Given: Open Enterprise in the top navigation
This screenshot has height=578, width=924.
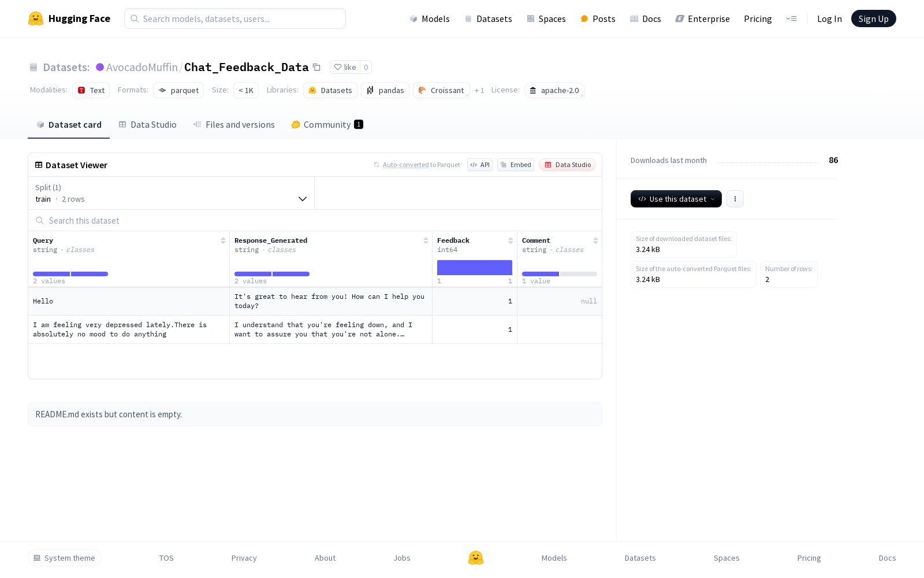Looking at the screenshot, I should click(x=702, y=18).
